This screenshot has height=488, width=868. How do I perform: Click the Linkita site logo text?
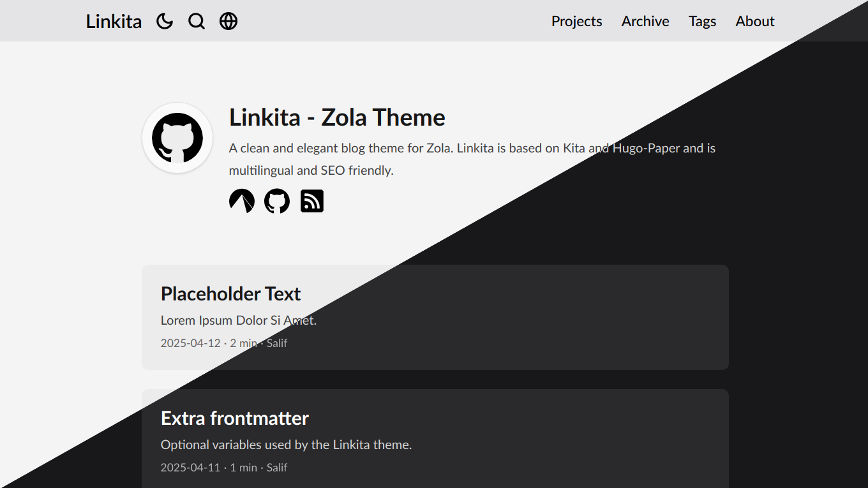(114, 22)
